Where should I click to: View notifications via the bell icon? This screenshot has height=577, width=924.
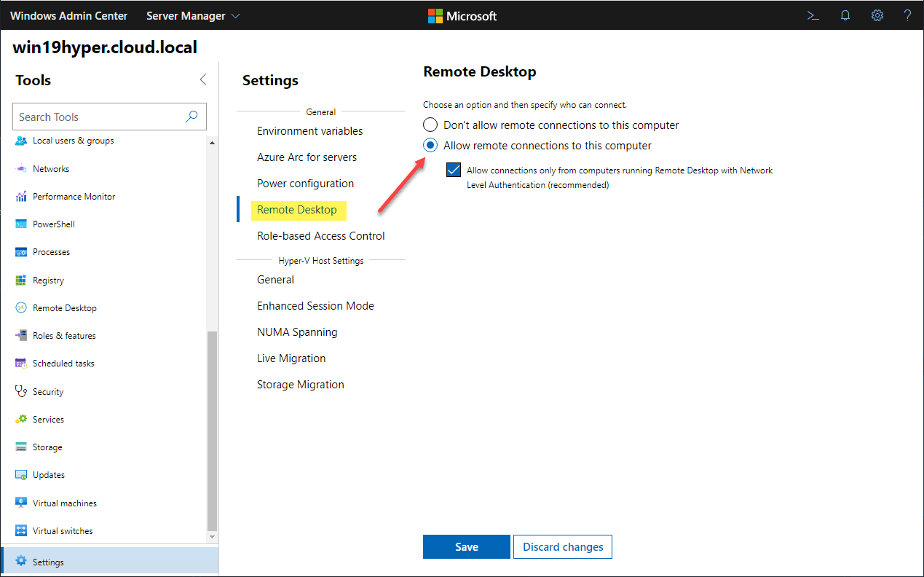(845, 15)
